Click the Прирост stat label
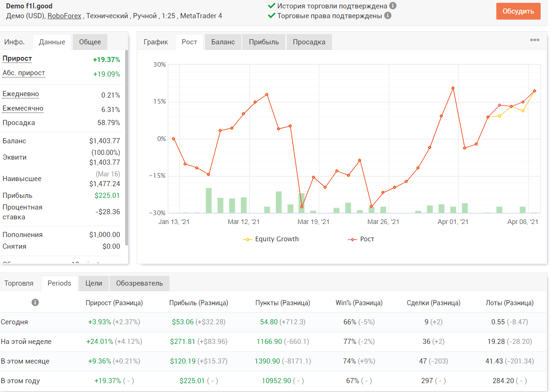The height and width of the screenshot is (392, 550). (17, 58)
